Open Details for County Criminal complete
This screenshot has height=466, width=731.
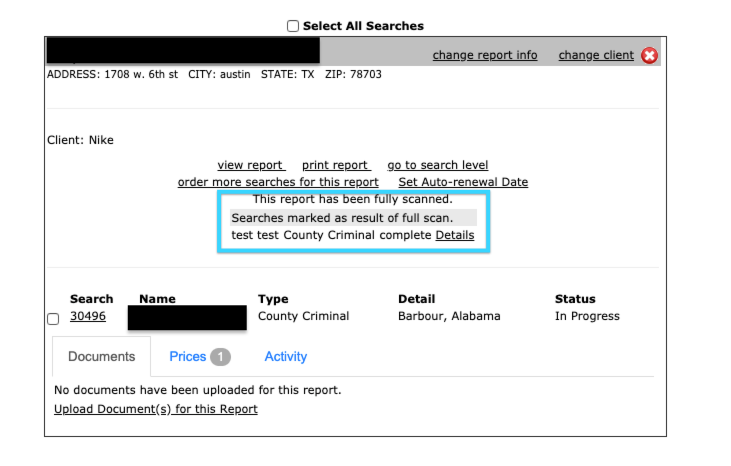click(455, 235)
